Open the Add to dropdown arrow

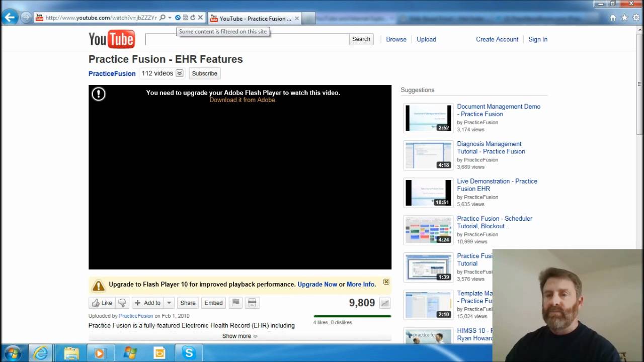click(169, 303)
